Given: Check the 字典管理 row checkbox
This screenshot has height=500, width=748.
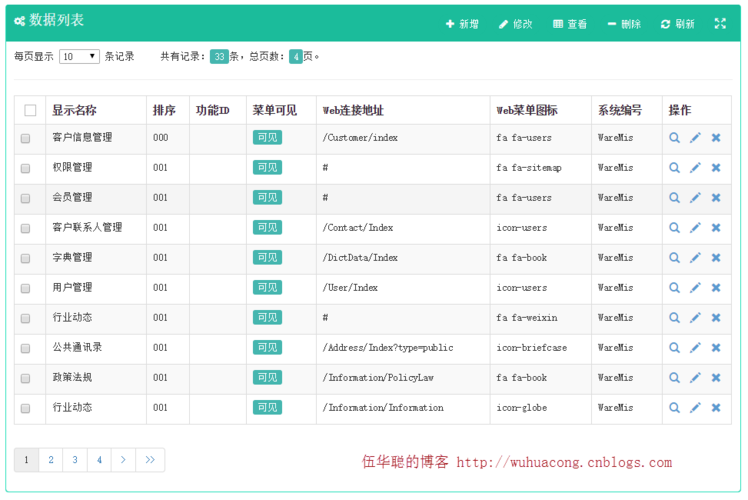Looking at the screenshot, I should tap(25, 258).
